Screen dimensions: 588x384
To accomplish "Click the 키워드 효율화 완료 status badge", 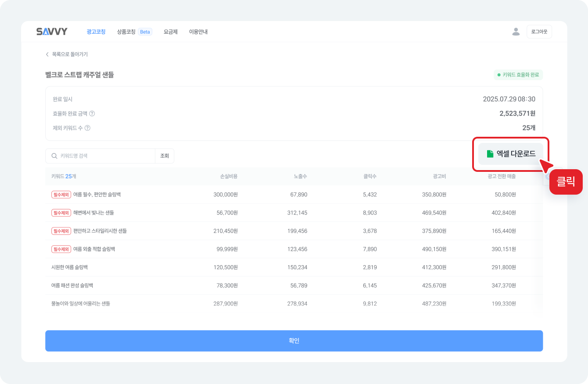I will click(518, 75).
